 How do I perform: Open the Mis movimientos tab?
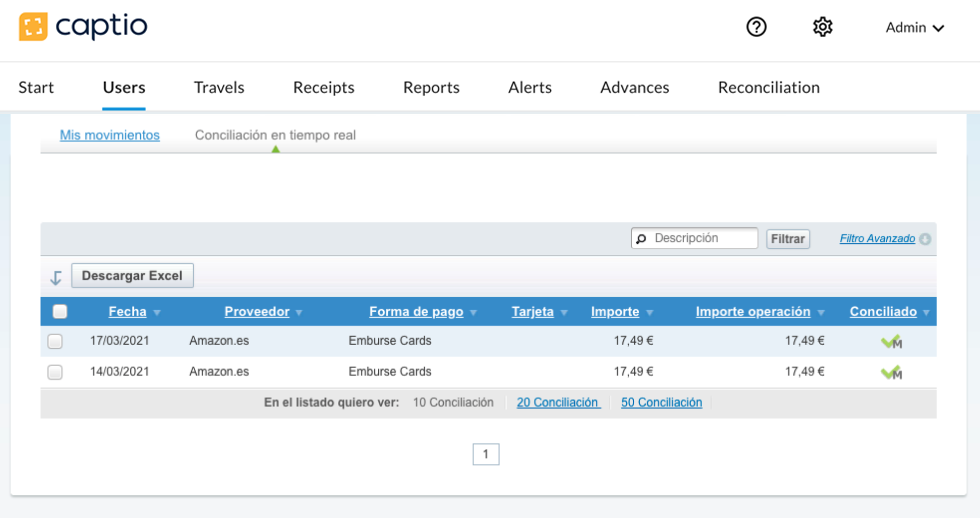click(x=110, y=135)
